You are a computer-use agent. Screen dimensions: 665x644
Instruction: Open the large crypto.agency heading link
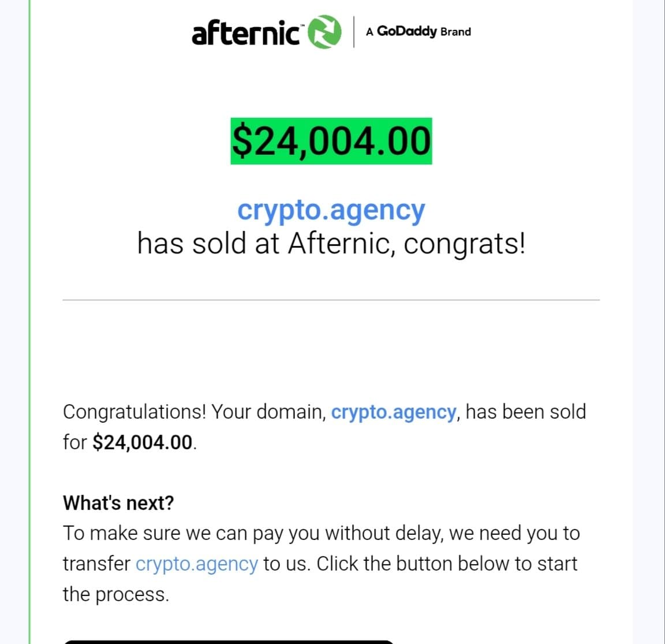331,210
